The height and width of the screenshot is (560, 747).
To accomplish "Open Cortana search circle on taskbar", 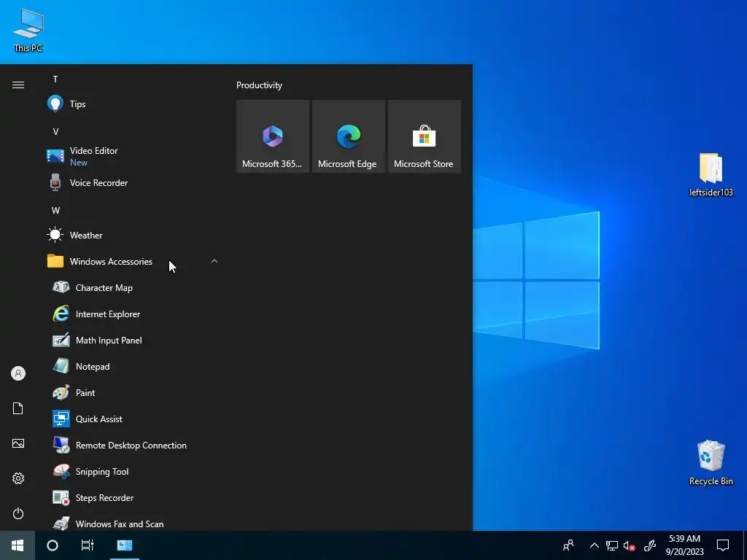I will (53, 545).
